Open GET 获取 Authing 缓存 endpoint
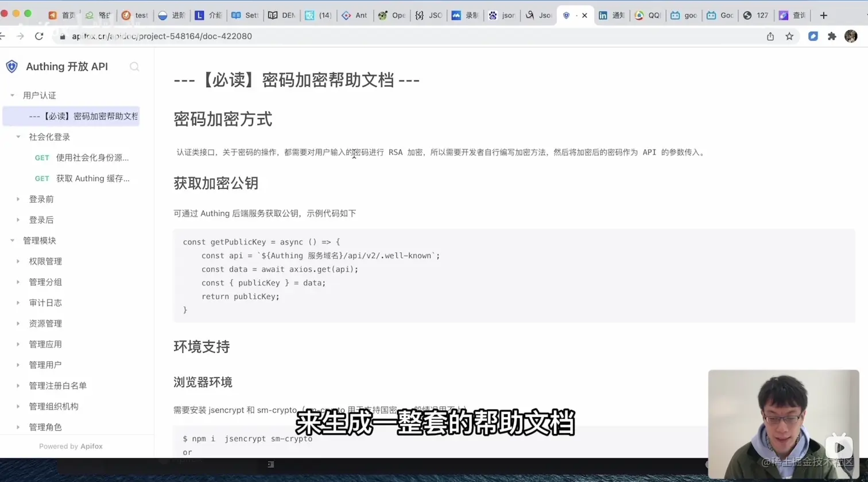 pyautogui.click(x=82, y=178)
